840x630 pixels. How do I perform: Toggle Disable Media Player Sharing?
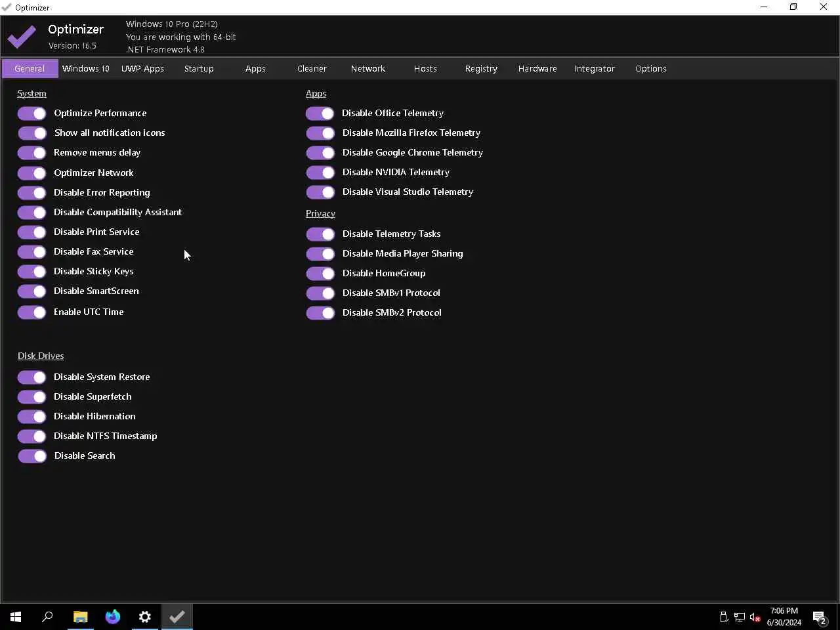coord(320,254)
